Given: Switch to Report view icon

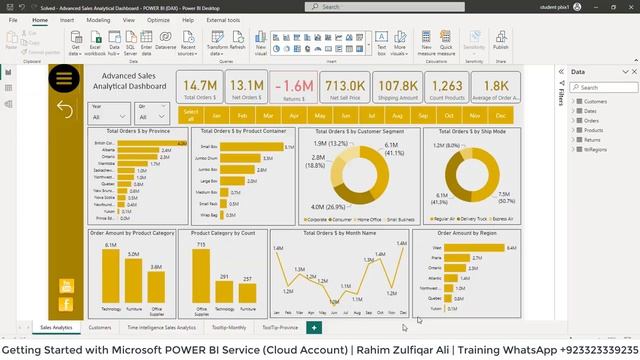Looking at the screenshot, I should pos(8,72).
